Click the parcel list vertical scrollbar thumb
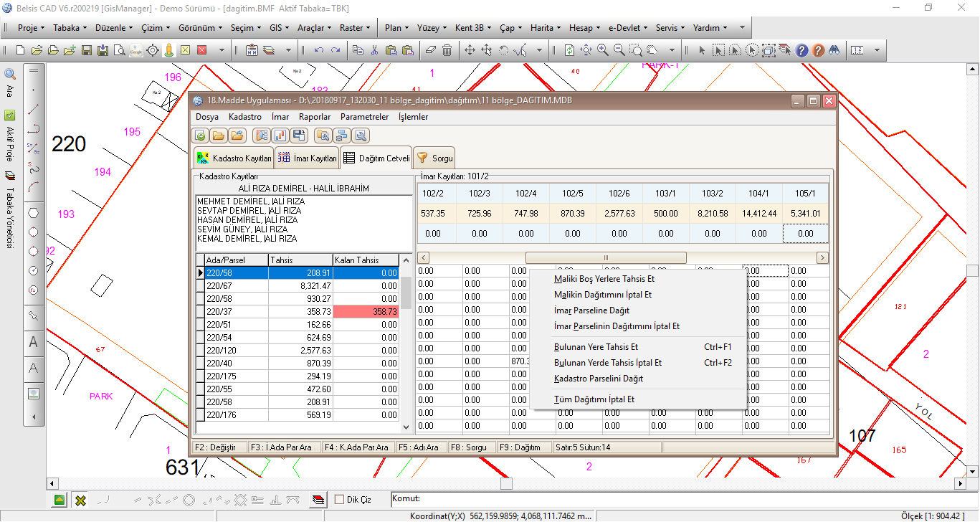This screenshot has height=522, width=980. (406, 293)
